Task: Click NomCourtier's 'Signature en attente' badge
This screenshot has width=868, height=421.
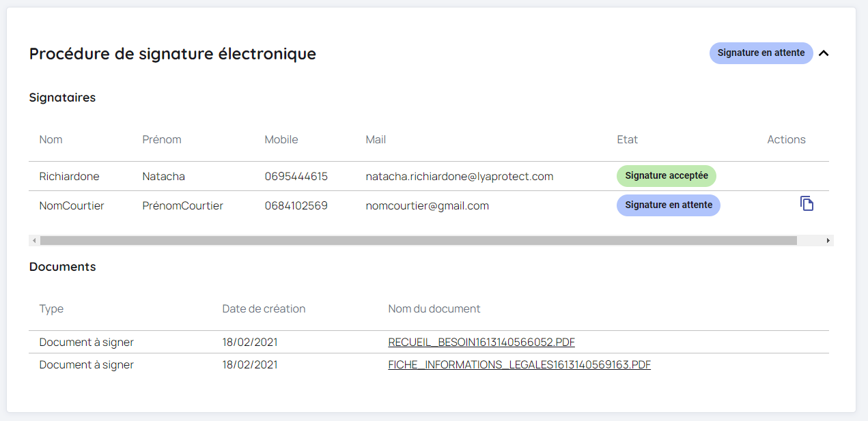Action: coord(668,205)
